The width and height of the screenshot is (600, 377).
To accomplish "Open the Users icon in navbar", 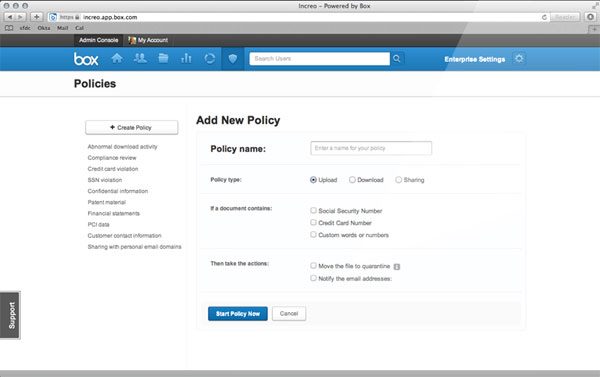I will coord(140,58).
